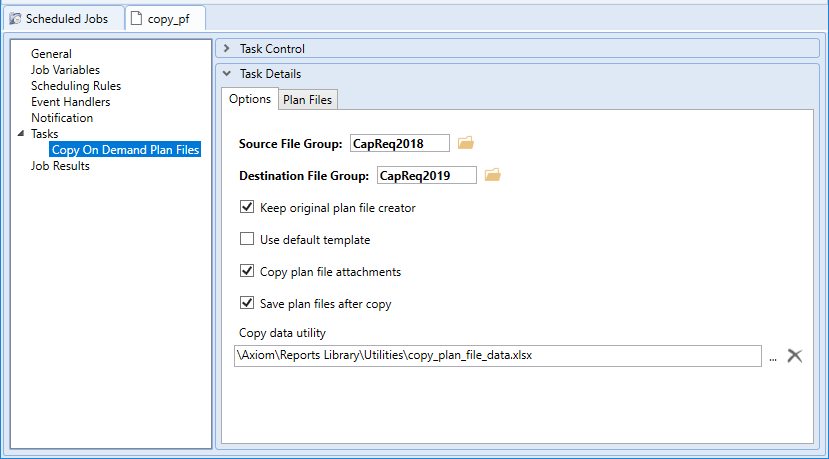
Task: Click the Scheduled Jobs tab icon
Action: (16, 19)
